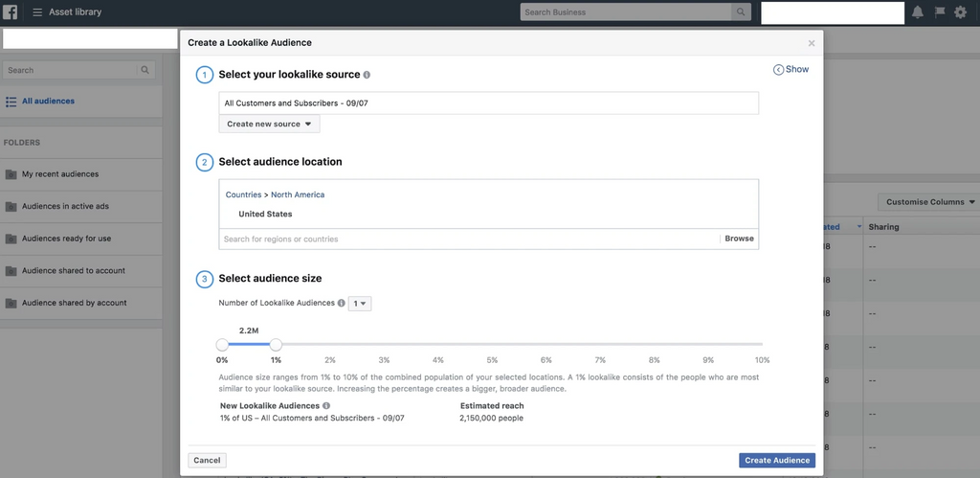The width and height of the screenshot is (980, 478).
Task: Select All audiences in the sidebar
Action: pyautogui.click(x=48, y=102)
